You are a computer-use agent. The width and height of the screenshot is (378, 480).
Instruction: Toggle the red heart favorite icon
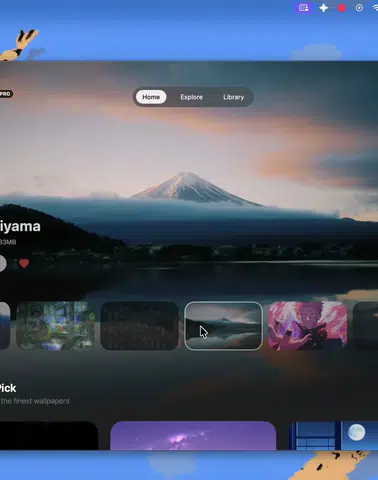point(24,263)
